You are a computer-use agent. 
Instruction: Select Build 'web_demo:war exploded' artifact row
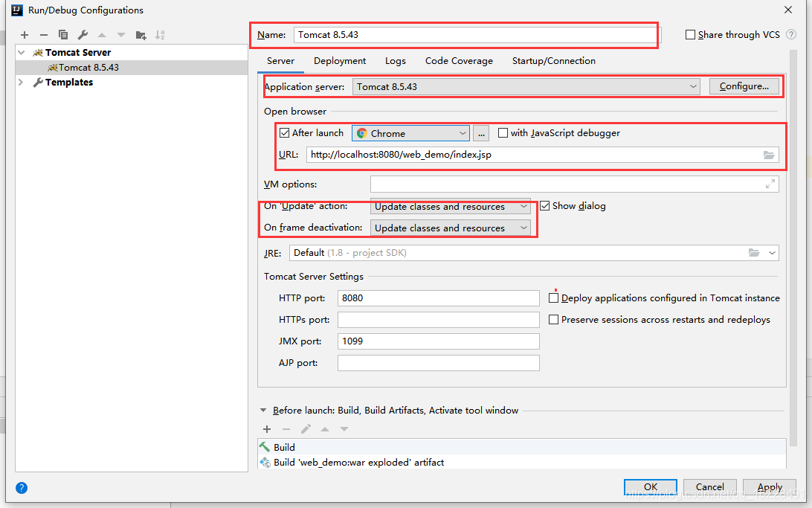(x=521, y=462)
